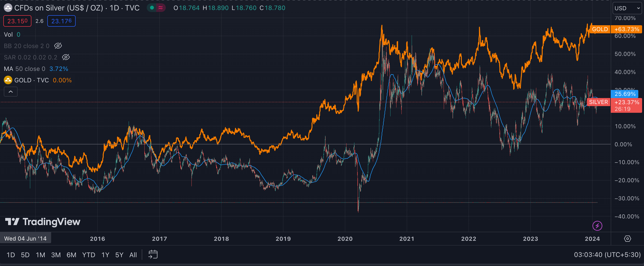The height and width of the screenshot is (266, 644).
Task: Click the MA 50 close indicator label
Action: point(24,69)
